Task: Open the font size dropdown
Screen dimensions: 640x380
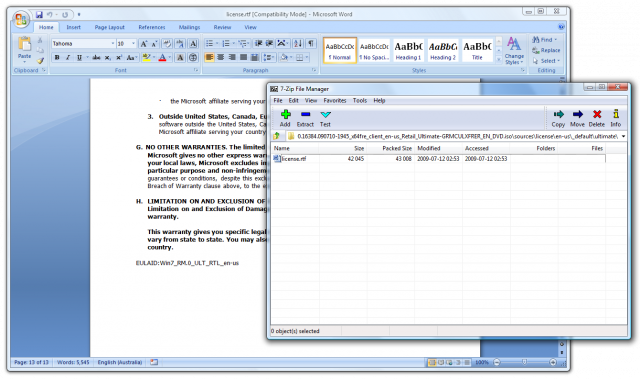Action: click(133, 44)
